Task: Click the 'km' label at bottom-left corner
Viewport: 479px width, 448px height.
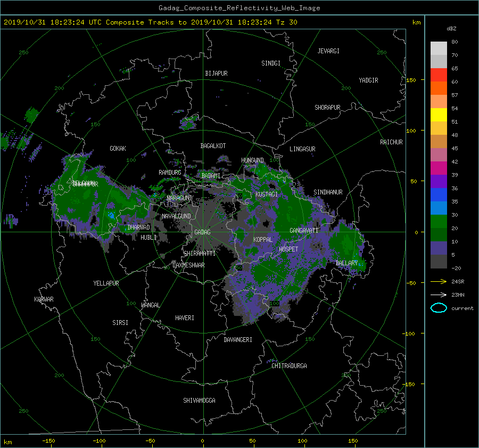Action: point(7,442)
